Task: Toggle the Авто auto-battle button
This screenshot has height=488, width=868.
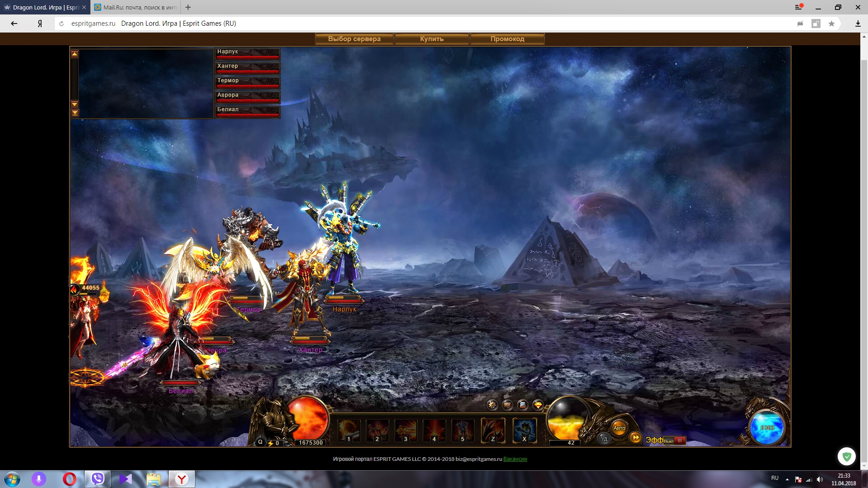Action: click(619, 428)
